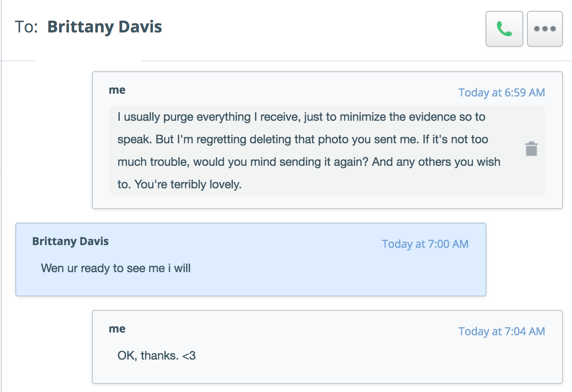This screenshot has height=392, width=572.
Task: Click the 'To:' label in the header
Action: coord(26,27)
